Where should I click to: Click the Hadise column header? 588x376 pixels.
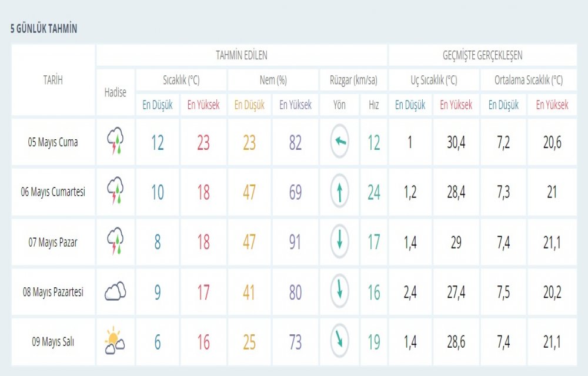click(115, 92)
